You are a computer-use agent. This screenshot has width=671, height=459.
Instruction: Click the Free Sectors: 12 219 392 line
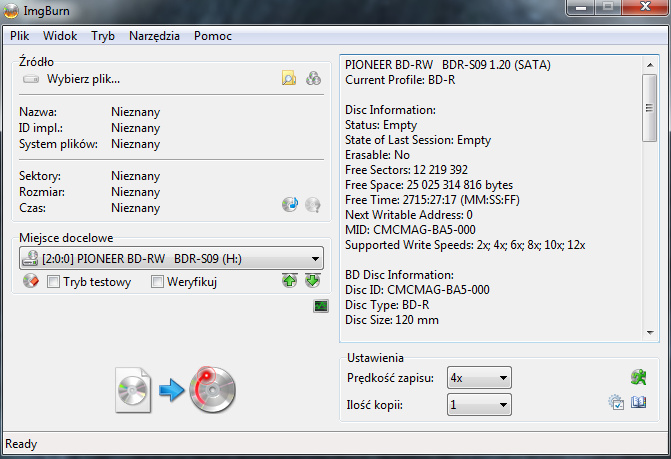coord(407,170)
